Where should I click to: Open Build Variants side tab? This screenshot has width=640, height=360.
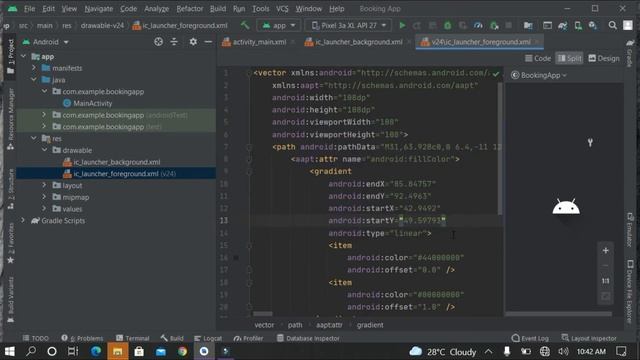[11, 300]
